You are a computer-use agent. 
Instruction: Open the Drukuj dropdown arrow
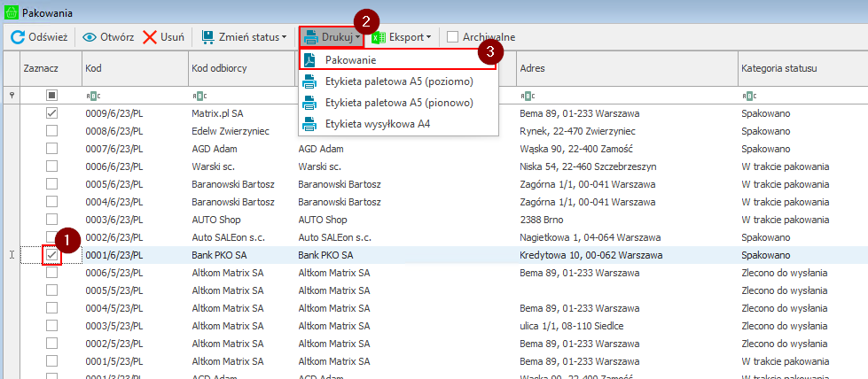pos(357,37)
